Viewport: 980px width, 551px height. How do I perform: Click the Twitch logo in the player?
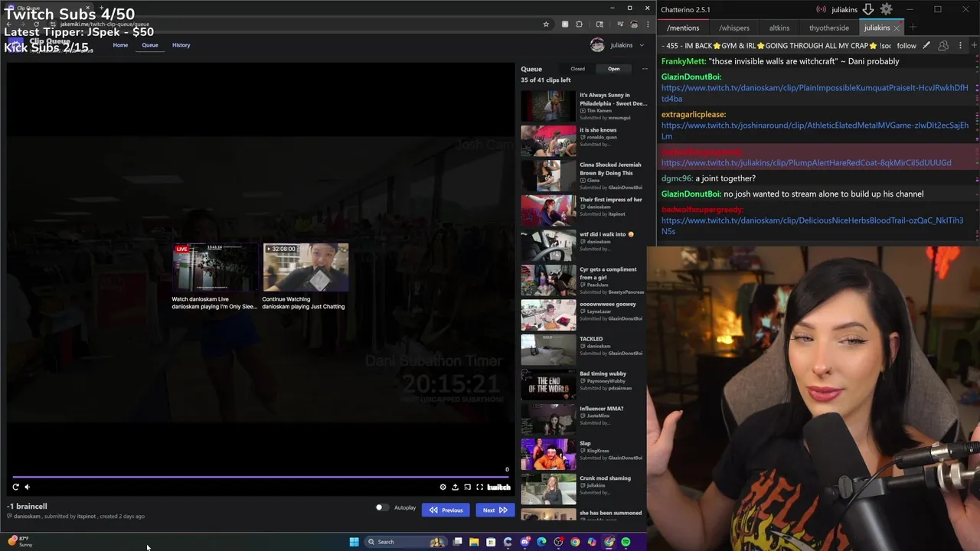tap(498, 487)
